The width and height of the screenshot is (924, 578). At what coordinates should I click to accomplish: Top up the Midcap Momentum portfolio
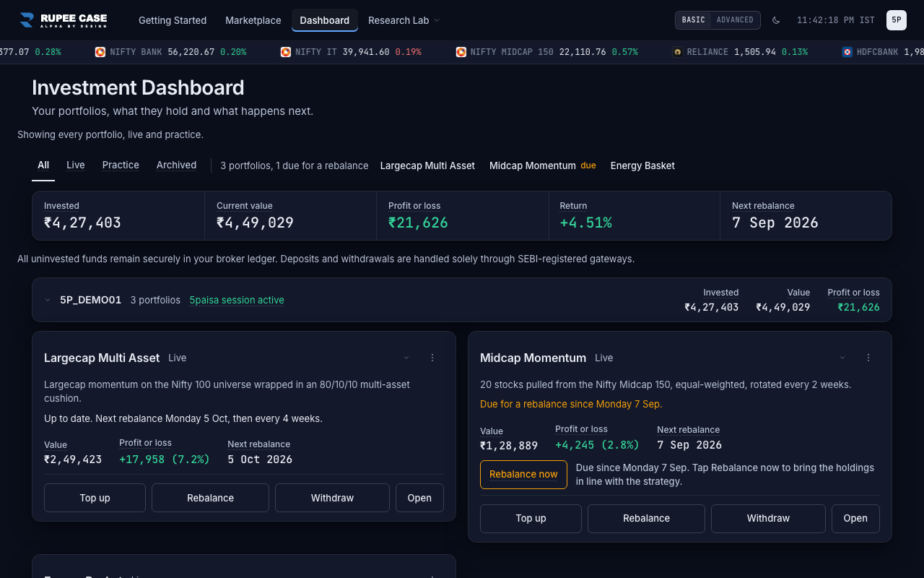pos(531,518)
